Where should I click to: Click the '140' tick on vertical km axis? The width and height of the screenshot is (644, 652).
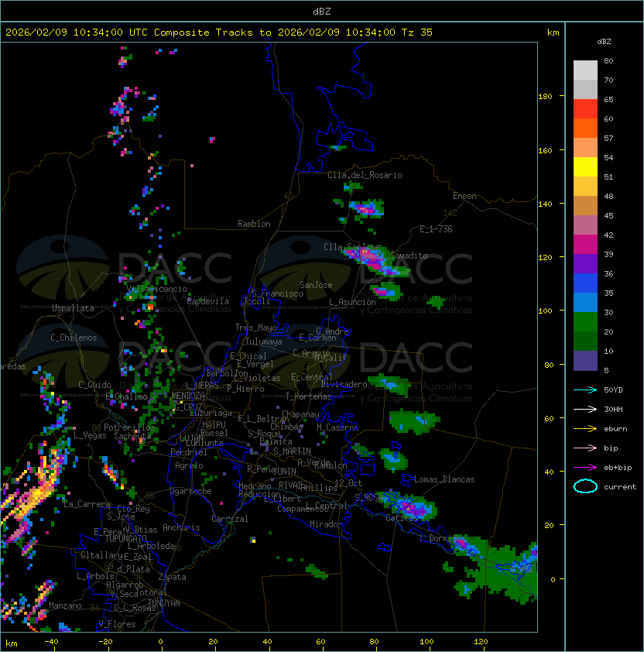point(545,204)
